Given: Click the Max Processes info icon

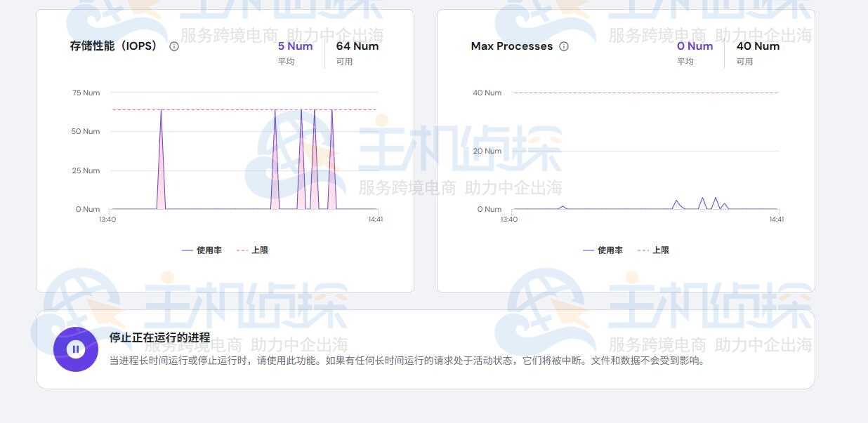Looking at the screenshot, I should point(564,46).
